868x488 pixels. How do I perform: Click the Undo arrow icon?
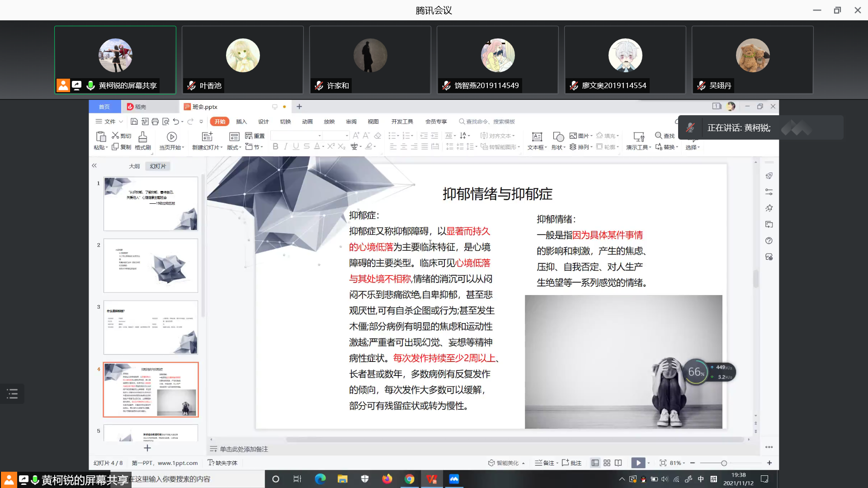pos(176,122)
